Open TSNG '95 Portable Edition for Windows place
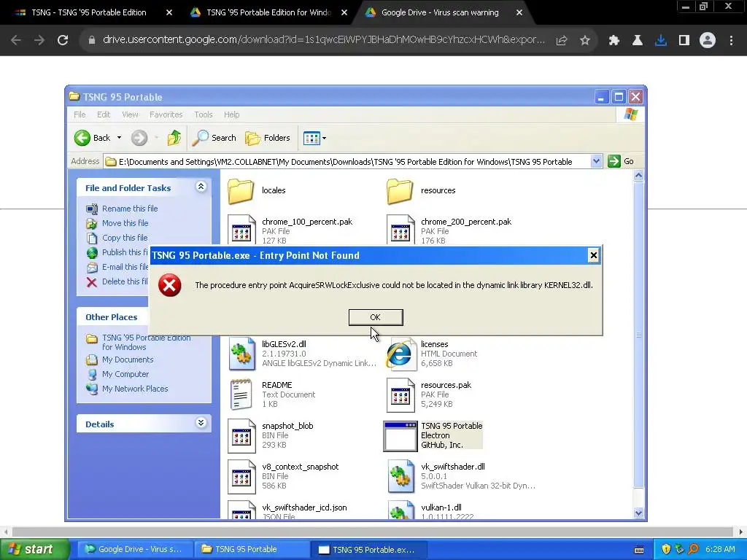 [146, 343]
